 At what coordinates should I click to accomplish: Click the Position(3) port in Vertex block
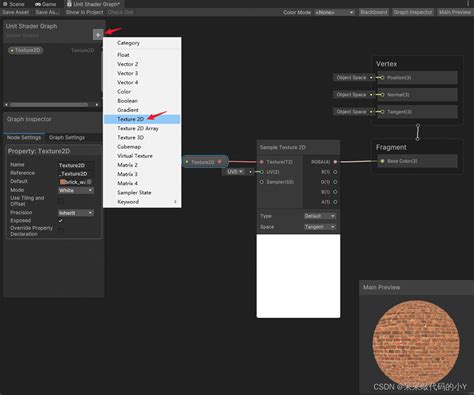(382, 78)
